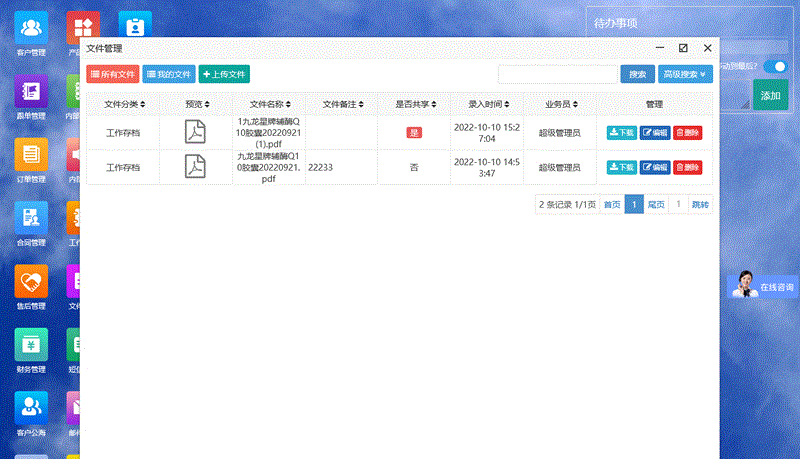Click the search input field in 文件管理
This screenshot has height=459, width=800.
(558, 74)
